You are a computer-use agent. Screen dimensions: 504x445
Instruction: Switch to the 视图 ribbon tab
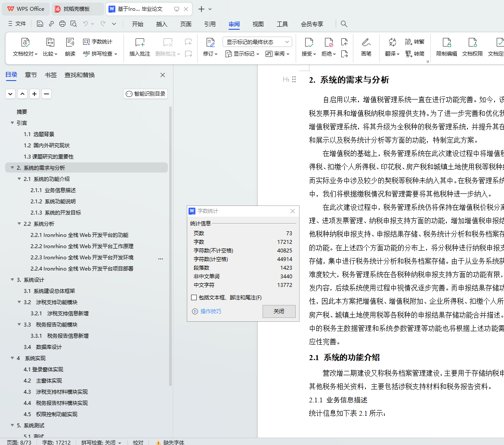click(x=258, y=24)
